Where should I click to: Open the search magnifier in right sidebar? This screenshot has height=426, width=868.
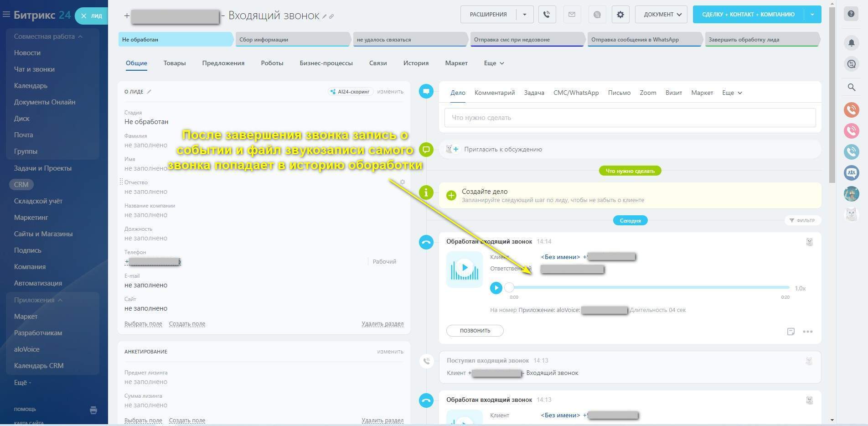pos(851,87)
